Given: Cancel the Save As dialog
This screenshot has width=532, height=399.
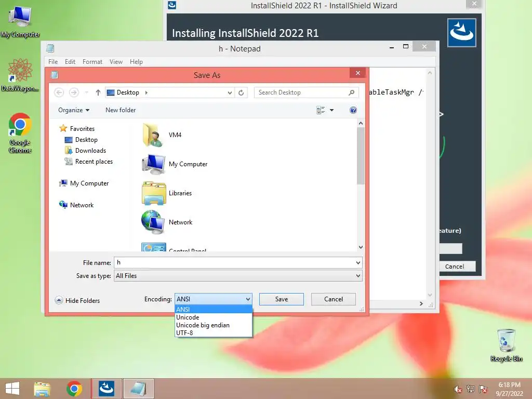Looking at the screenshot, I should (x=333, y=299).
